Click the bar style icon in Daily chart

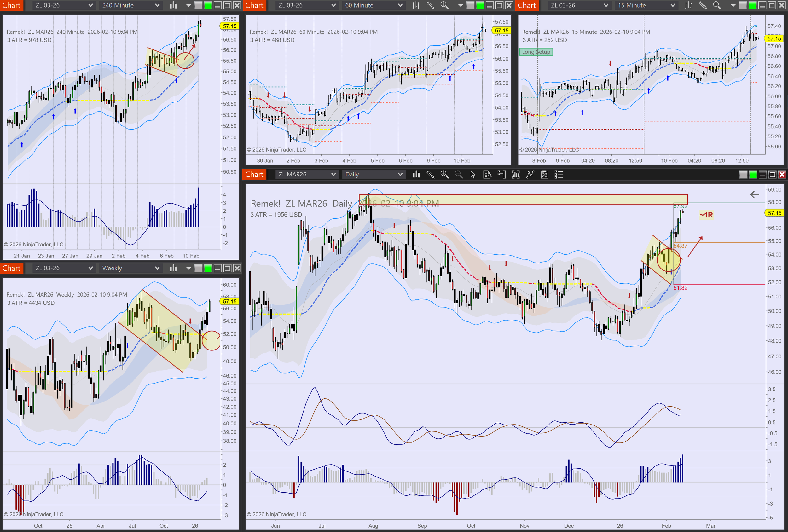pos(416,175)
